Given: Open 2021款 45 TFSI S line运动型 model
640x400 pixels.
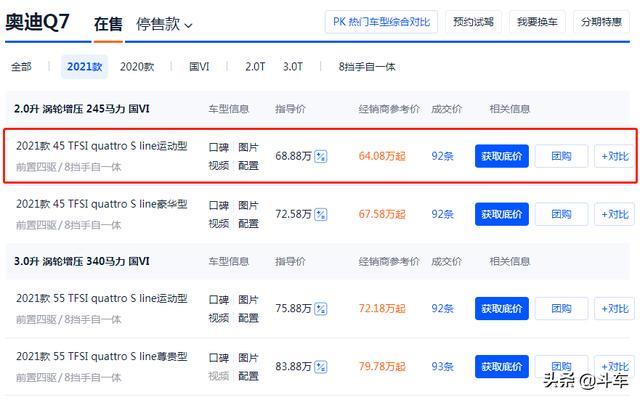Looking at the screenshot, I should pyautogui.click(x=102, y=146).
